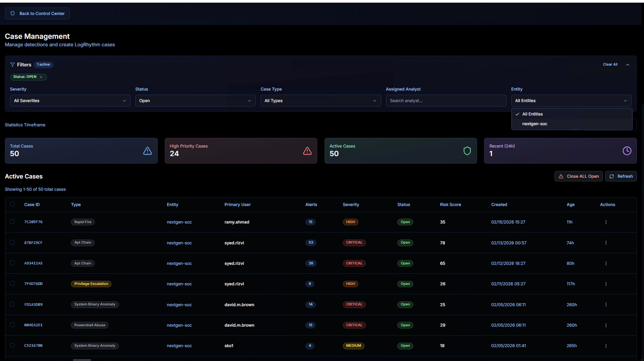Viewport: 644px width, 361px height.
Task: Click the Active Cases shield icon
Action: click(467, 151)
